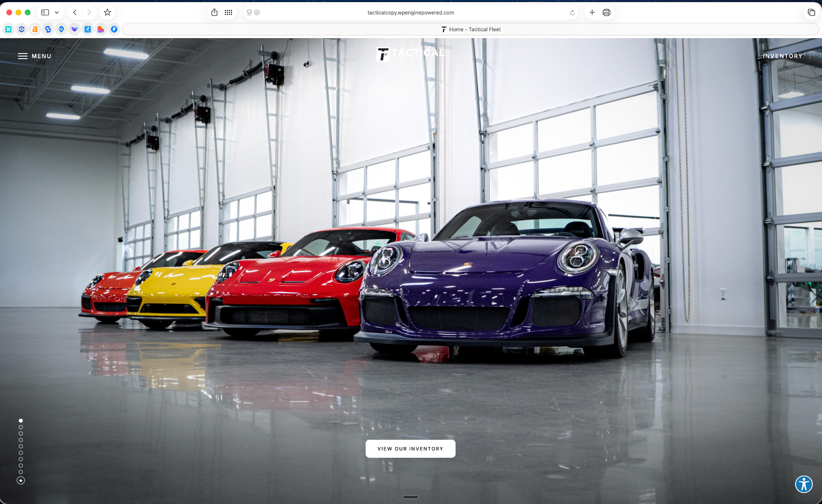
Task: Go forward to the next page
Action: (x=89, y=12)
